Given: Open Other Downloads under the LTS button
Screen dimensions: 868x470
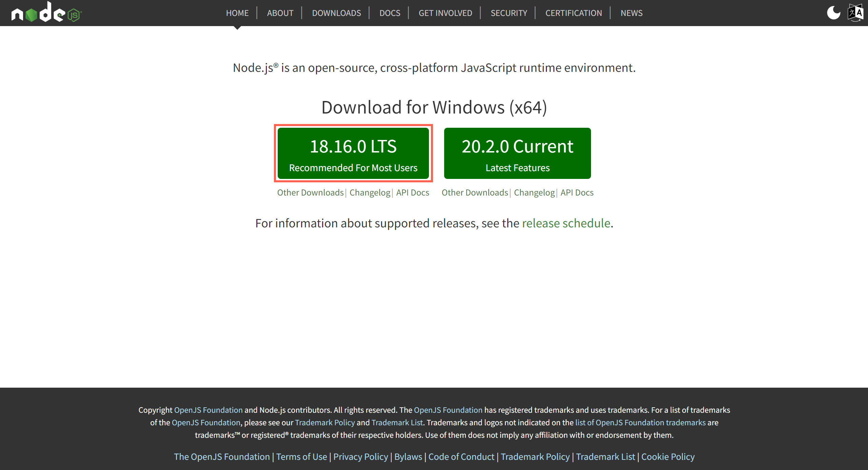Looking at the screenshot, I should (x=310, y=192).
